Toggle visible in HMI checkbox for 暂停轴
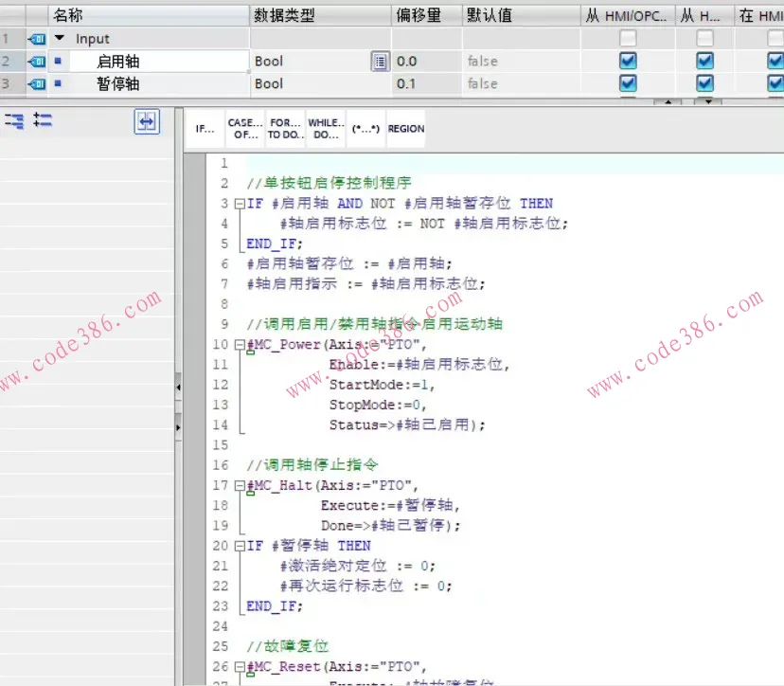The image size is (784, 686). (775, 82)
